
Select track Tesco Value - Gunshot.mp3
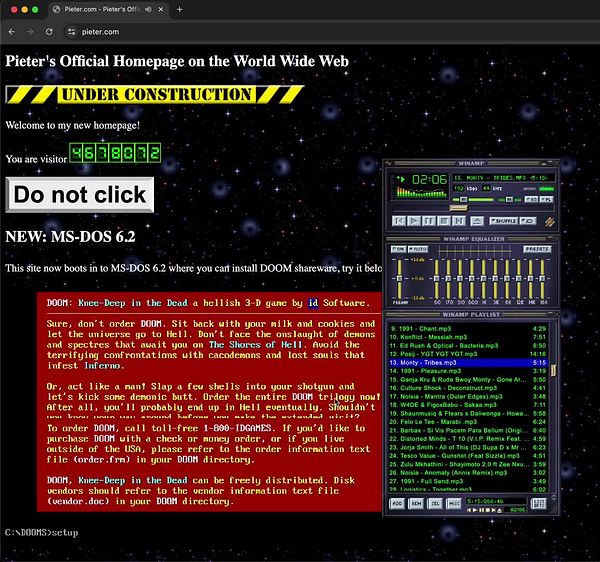(x=468, y=455)
